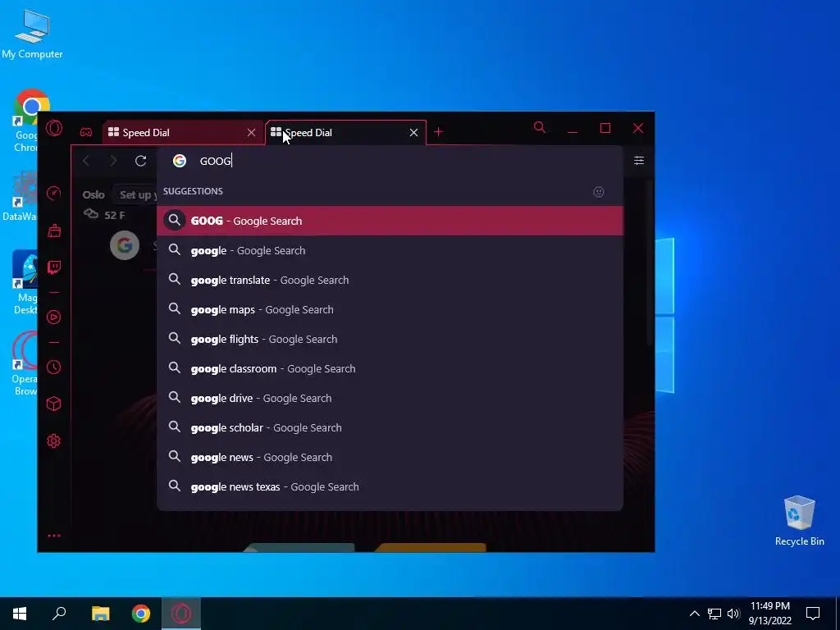This screenshot has height=630, width=840.
Task: Open the taskbar clock and date
Action: click(x=769, y=614)
